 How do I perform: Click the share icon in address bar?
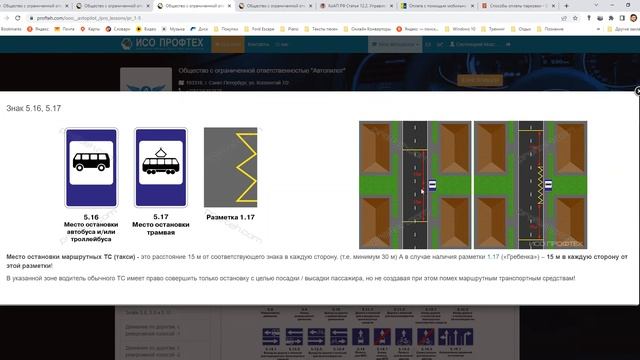click(564, 18)
